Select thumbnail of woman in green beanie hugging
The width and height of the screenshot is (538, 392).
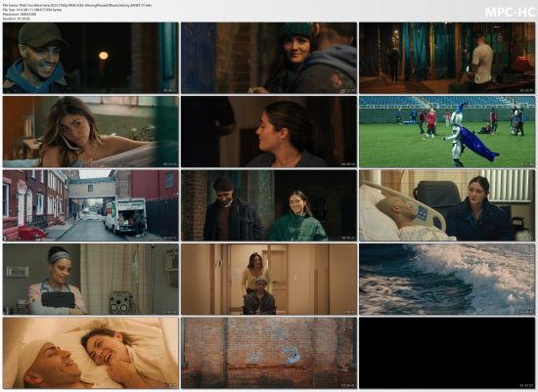(269, 58)
